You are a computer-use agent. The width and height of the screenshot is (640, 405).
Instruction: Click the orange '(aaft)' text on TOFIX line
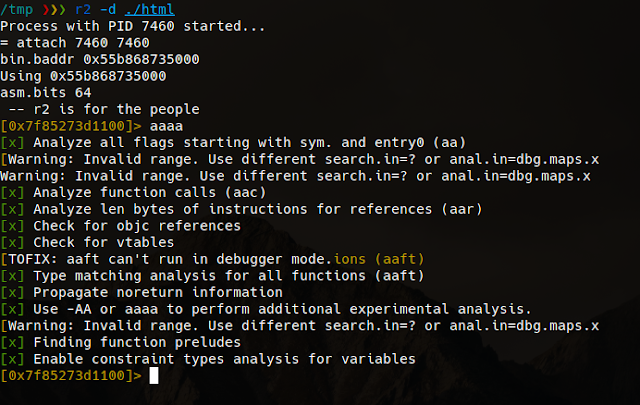point(399,259)
